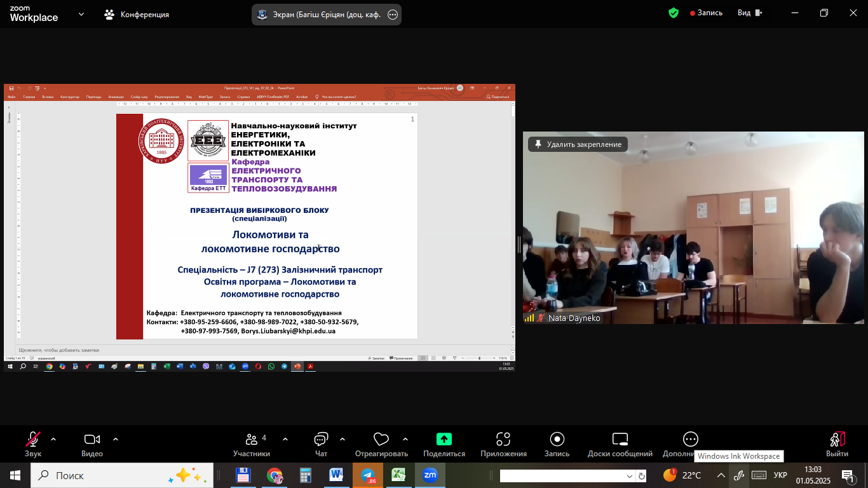This screenshot has width=868, height=488.
Task: Toggle the Заметки notes button in PowerPoint status bar
Action: [x=376, y=358]
